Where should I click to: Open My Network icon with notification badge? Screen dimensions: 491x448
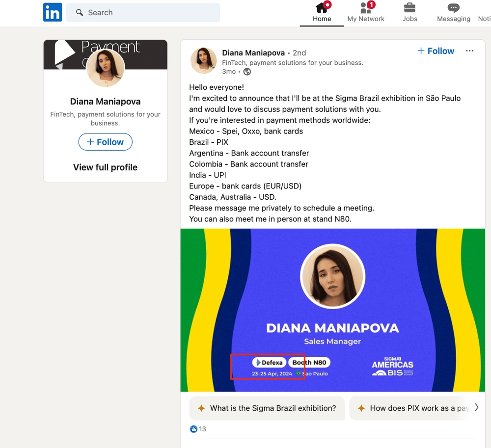366,7
